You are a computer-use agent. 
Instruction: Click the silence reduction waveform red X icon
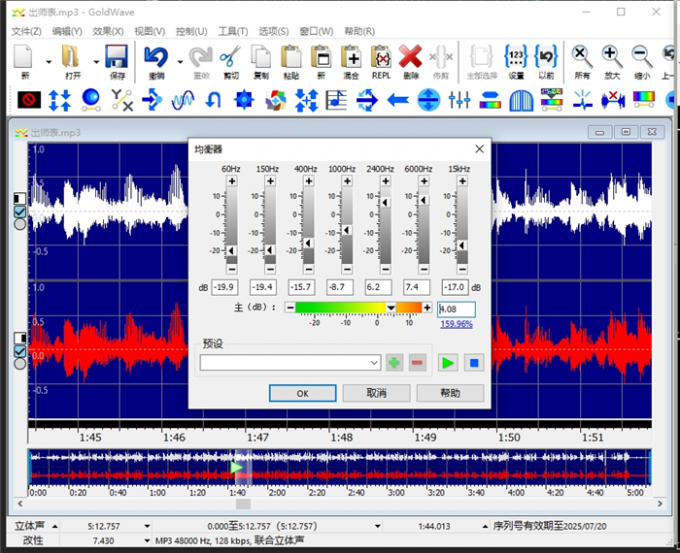pos(613,100)
